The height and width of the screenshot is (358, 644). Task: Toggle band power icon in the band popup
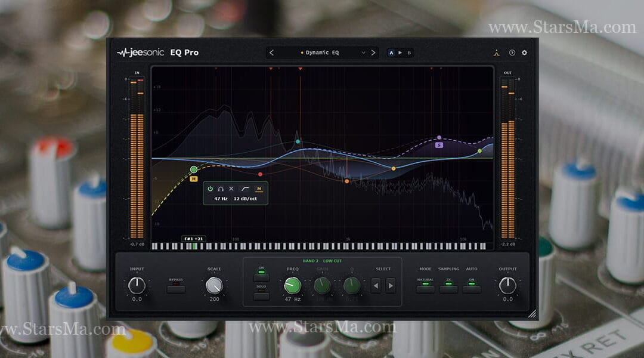click(210, 189)
